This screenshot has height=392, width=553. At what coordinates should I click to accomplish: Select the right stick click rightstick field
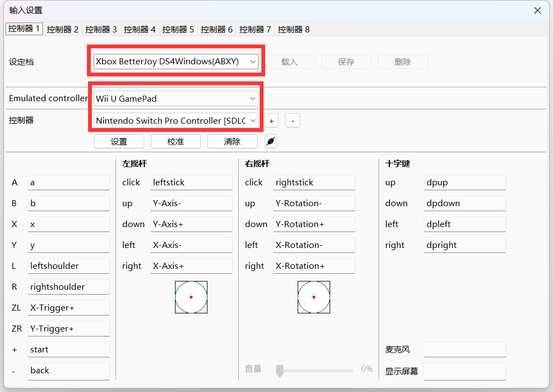[314, 183]
